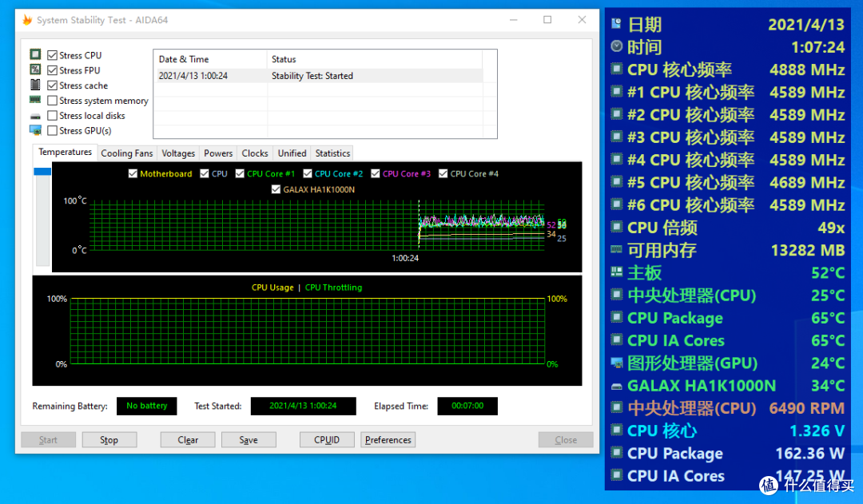Toggle GALAX HA1K1000N graph checkbox
Viewport: 863px width, 504px height.
pos(276,189)
